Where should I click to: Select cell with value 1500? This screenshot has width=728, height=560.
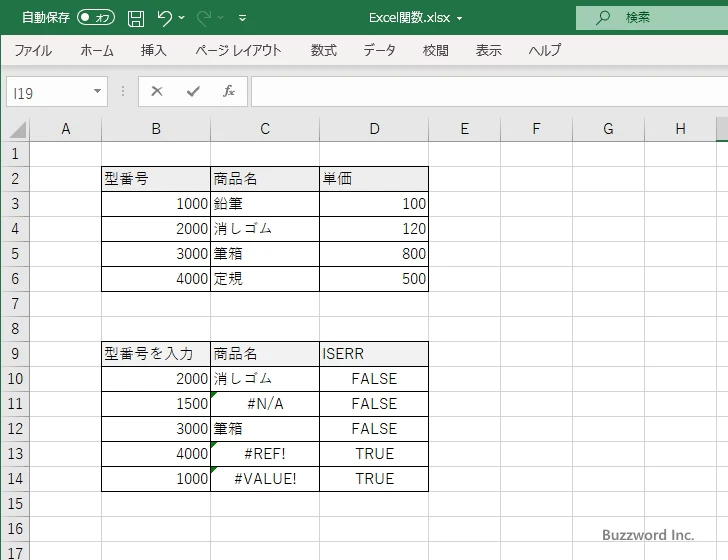point(156,404)
